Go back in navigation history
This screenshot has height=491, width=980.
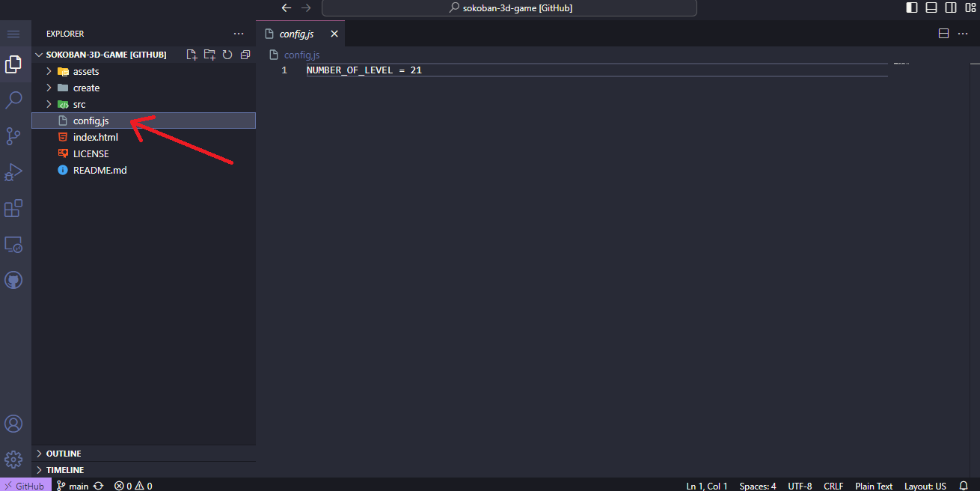[287, 7]
